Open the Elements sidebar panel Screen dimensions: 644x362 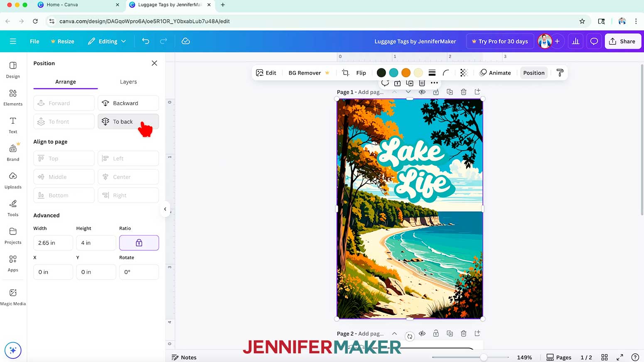13,98
